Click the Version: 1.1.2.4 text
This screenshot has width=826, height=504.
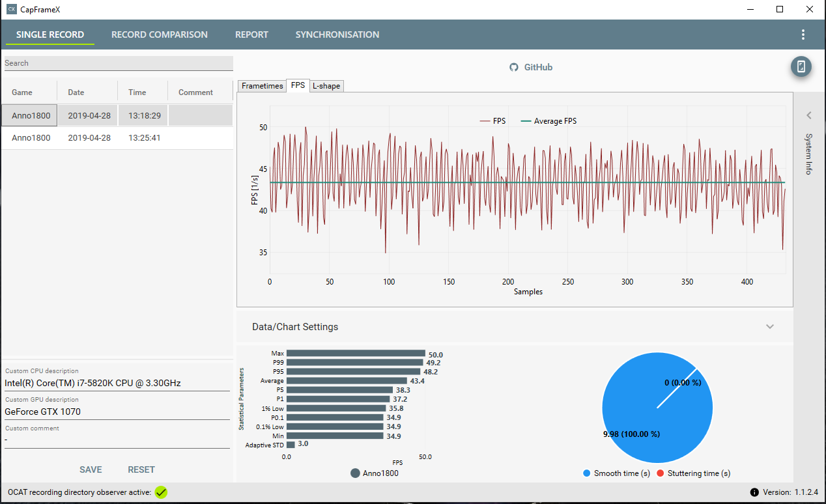click(x=790, y=492)
